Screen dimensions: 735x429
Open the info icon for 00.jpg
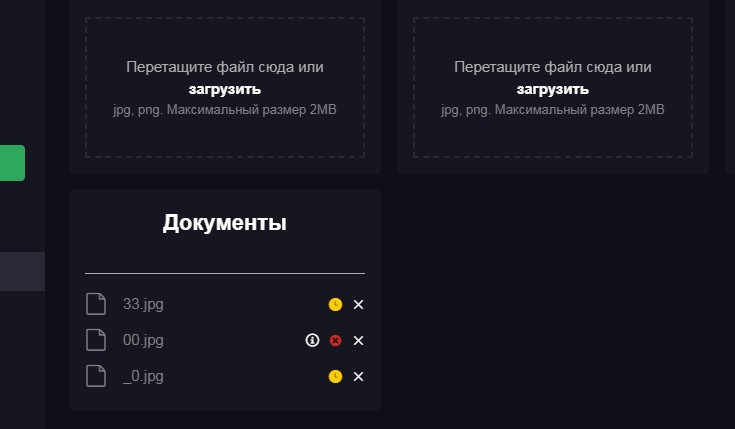click(312, 340)
